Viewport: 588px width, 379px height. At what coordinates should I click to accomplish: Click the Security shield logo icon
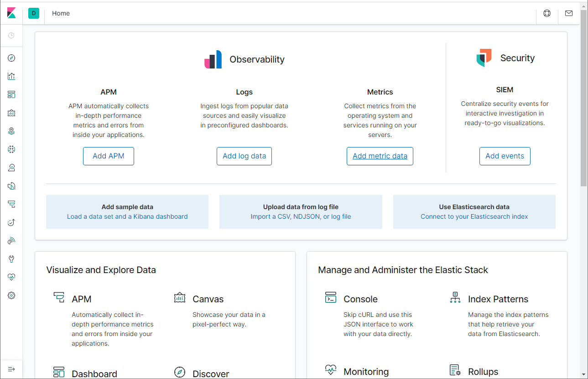(484, 58)
